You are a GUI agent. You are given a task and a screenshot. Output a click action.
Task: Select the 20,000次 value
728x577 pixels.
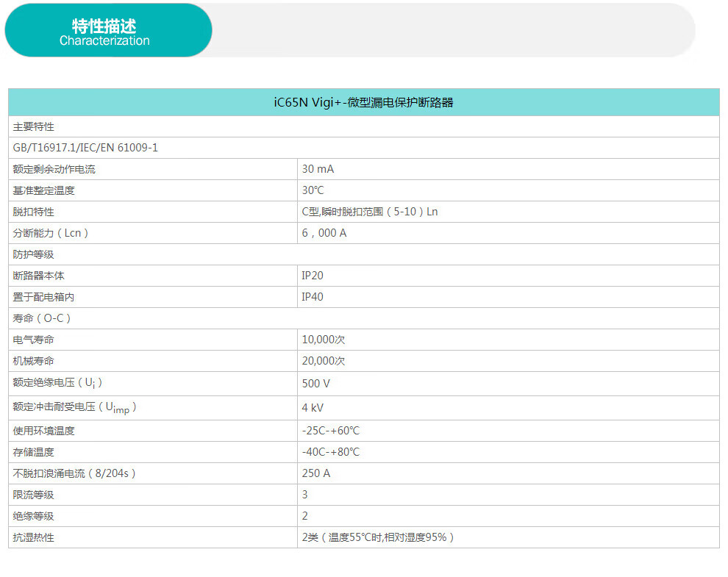pyautogui.click(x=324, y=361)
